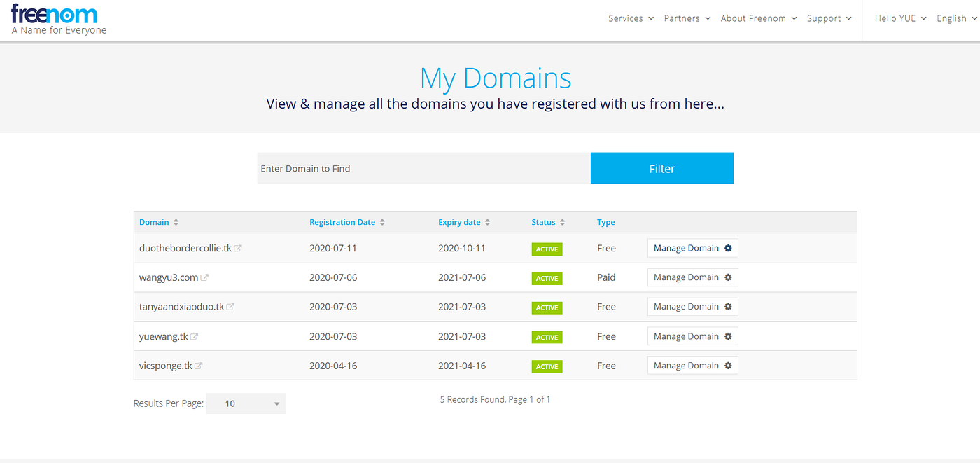Open external link icon next to yuewang.tk

coord(194,337)
